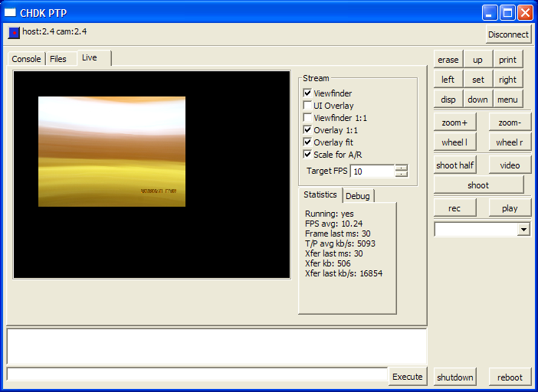Click the zoom+ camera button
The width and height of the screenshot is (538, 392).
tap(454, 122)
